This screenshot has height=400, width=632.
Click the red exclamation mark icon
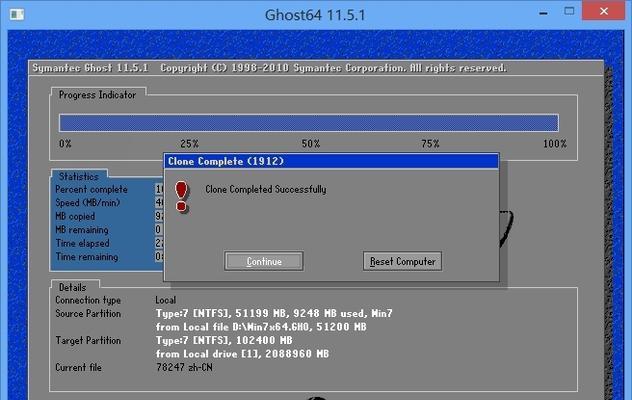[x=181, y=196]
